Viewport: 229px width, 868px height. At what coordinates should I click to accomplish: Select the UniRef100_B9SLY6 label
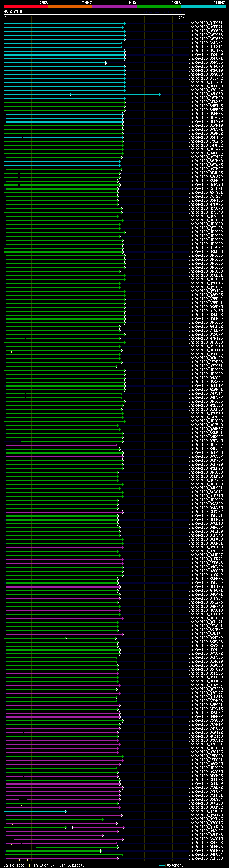pyautogui.click(x=205, y=819)
